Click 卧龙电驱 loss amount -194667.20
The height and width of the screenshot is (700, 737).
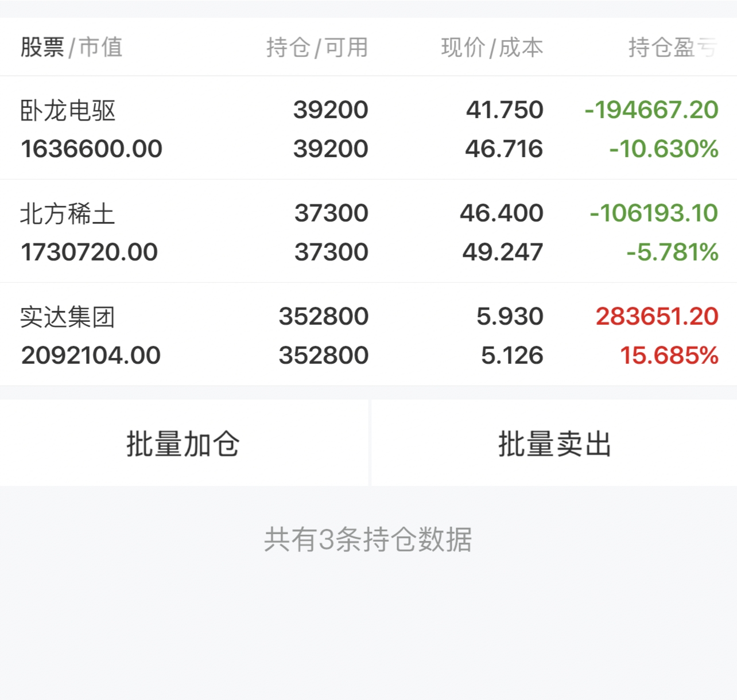point(651,110)
